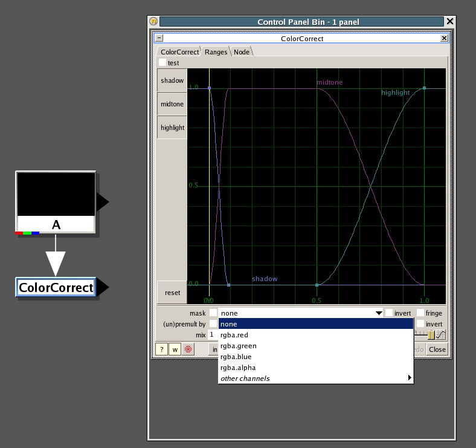The image size is (476, 448).
Task: Collapse the ColorCorrect panel with the minus icon
Action: click(159, 38)
